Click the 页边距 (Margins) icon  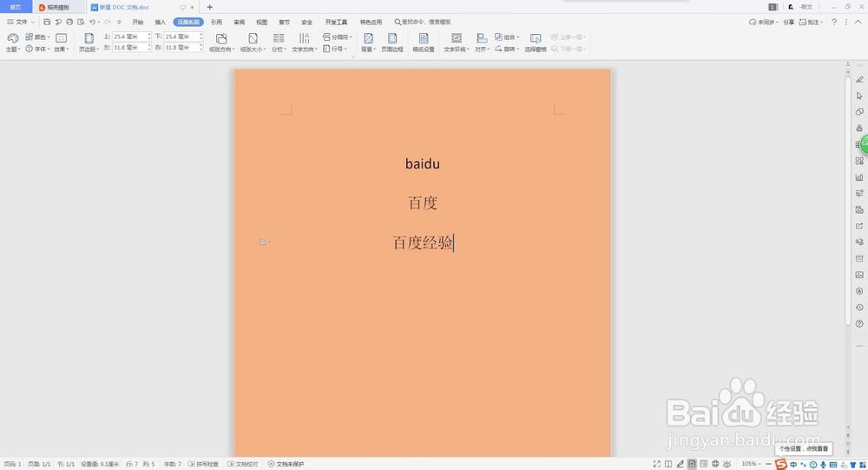coord(89,37)
